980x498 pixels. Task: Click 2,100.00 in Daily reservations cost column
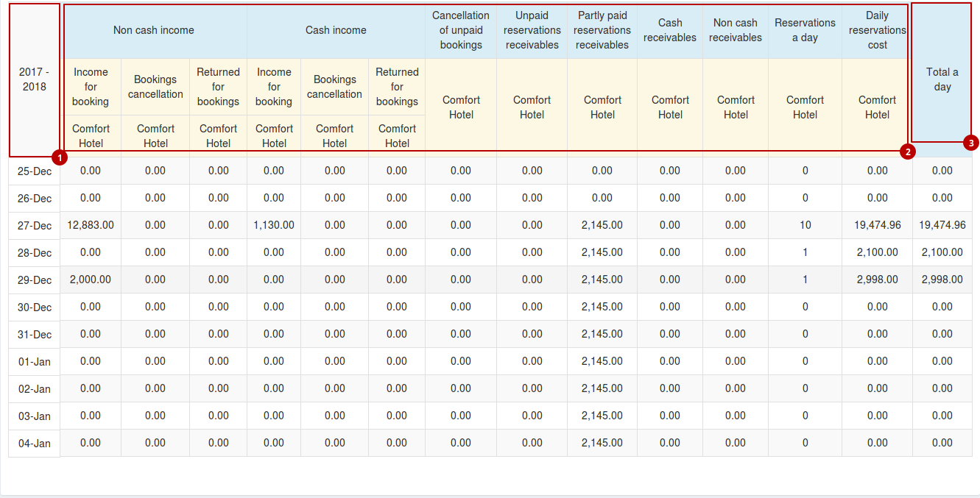(878, 252)
